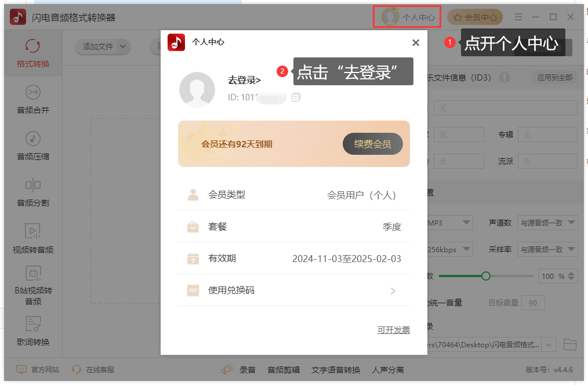Copy the user ID with the copy icon
The height and width of the screenshot is (385, 588).
[x=296, y=97]
